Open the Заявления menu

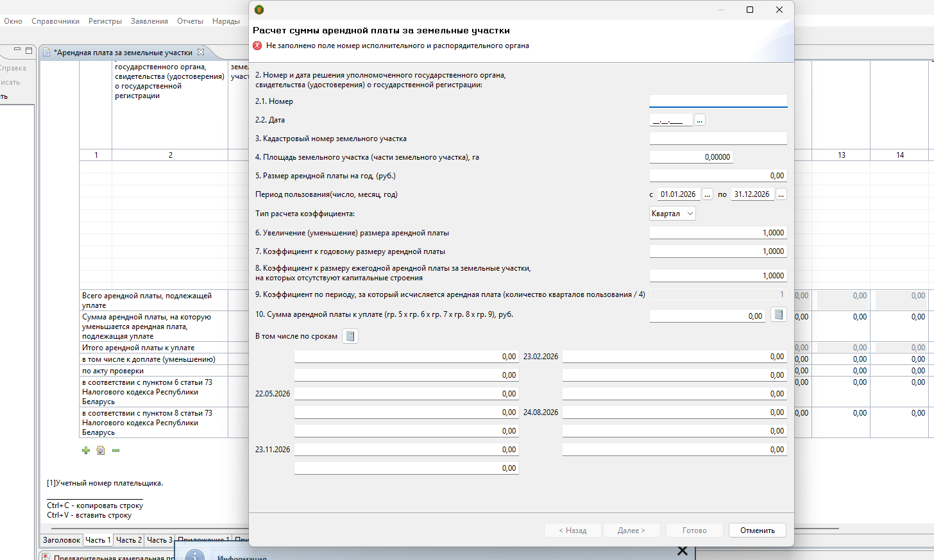pos(149,21)
